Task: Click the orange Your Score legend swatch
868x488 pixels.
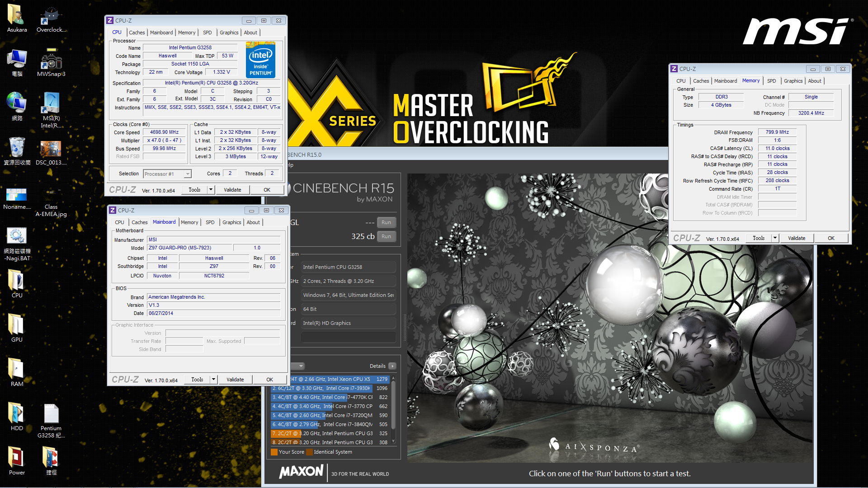Action: coord(274,452)
